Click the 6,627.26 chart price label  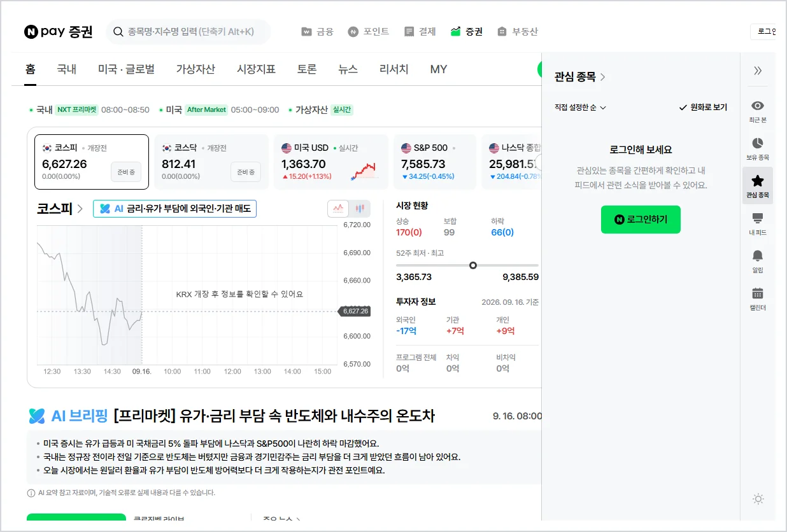click(x=355, y=311)
